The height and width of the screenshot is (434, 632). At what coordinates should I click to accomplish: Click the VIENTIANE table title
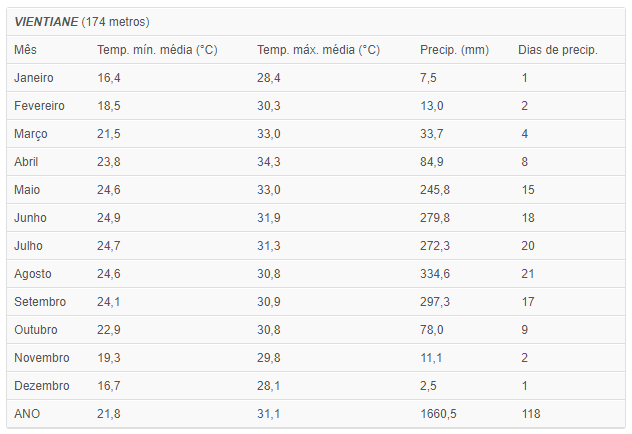82,21
